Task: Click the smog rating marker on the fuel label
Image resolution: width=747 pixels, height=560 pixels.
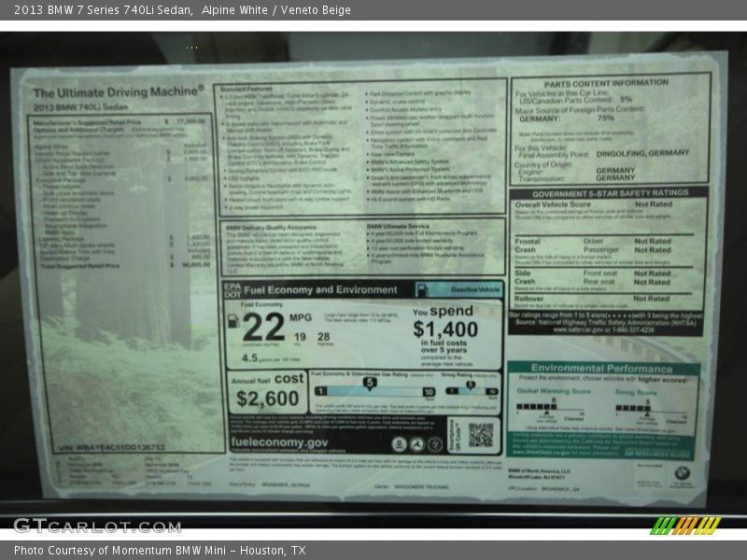Action: point(470,385)
